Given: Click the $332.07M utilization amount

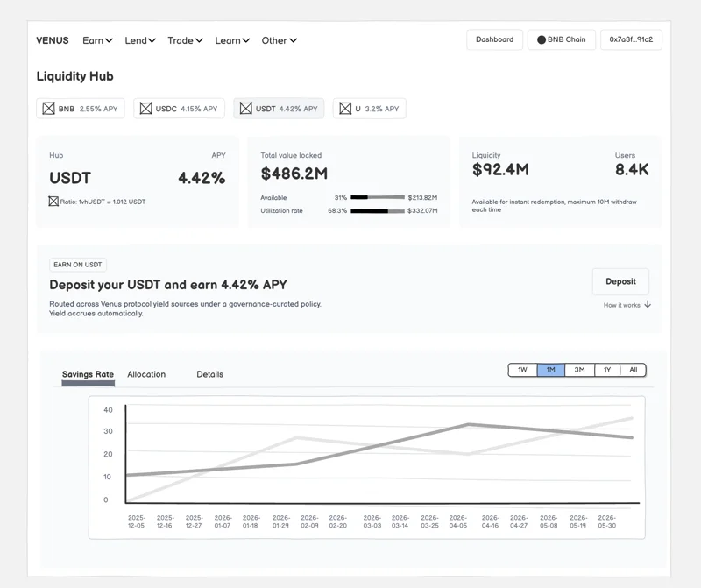Looking at the screenshot, I should 422,210.
